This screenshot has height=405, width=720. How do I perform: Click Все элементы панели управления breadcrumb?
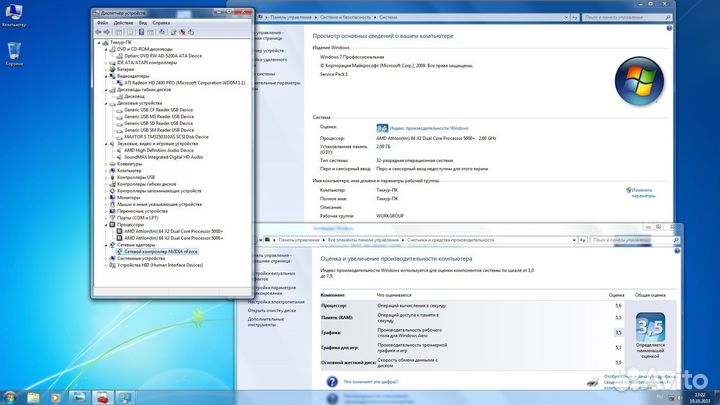pyautogui.click(x=363, y=240)
